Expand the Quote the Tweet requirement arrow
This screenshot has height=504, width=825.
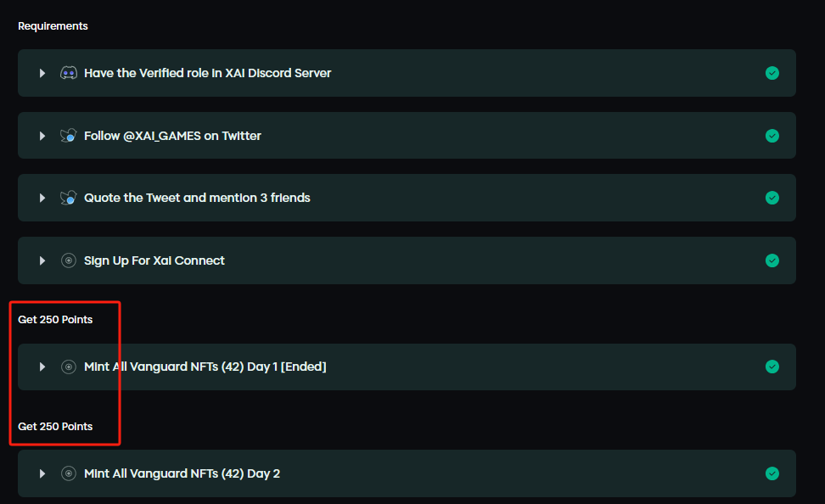click(42, 198)
